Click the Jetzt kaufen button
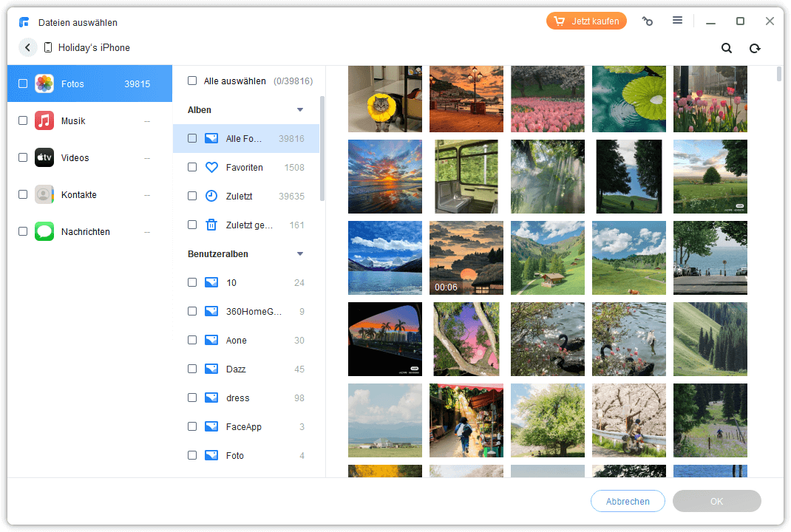This screenshot has height=532, width=791. click(586, 21)
